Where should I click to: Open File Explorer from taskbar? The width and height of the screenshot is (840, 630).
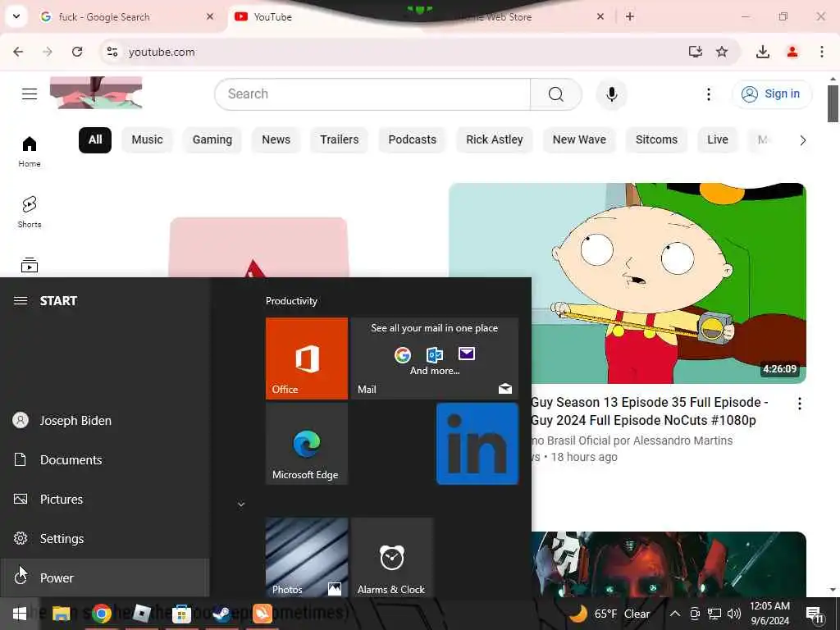point(61,614)
